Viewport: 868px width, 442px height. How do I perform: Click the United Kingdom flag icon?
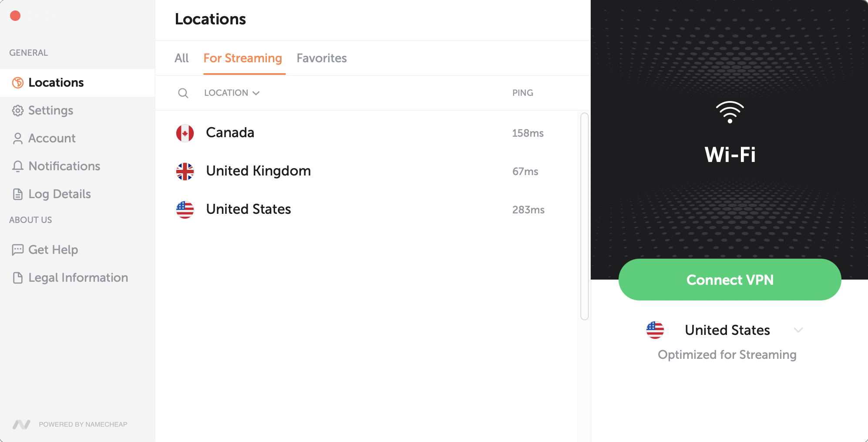[x=185, y=172]
